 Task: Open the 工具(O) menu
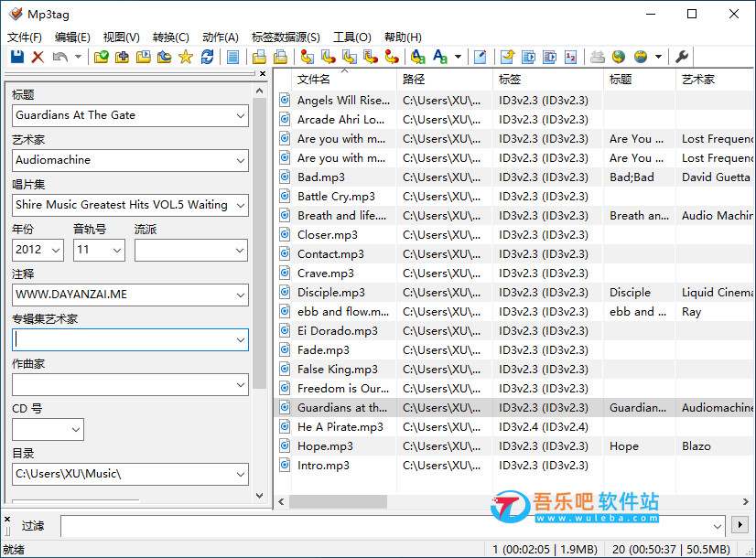pos(352,38)
